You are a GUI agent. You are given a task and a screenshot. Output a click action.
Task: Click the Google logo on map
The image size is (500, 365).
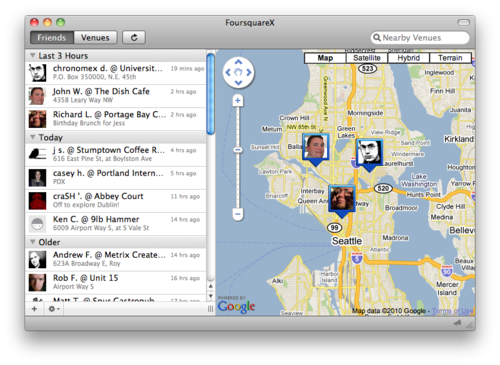236,306
